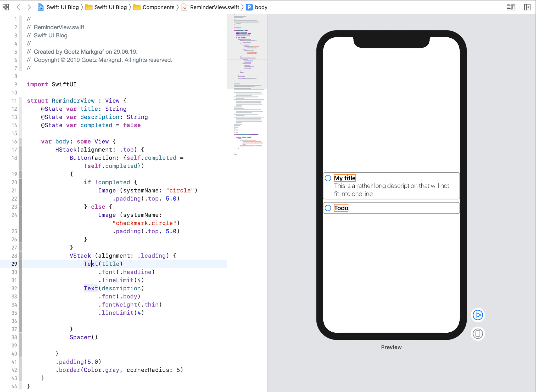This screenshot has width=536, height=392.
Task: Click the editor options lines icon
Action: click(511, 7)
